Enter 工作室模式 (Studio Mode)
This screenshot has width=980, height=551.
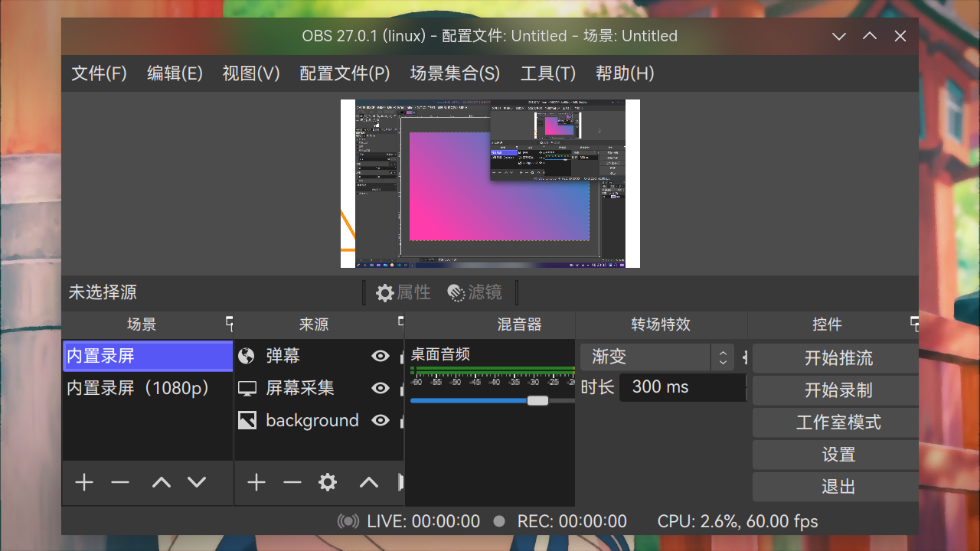(x=838, y=422)
